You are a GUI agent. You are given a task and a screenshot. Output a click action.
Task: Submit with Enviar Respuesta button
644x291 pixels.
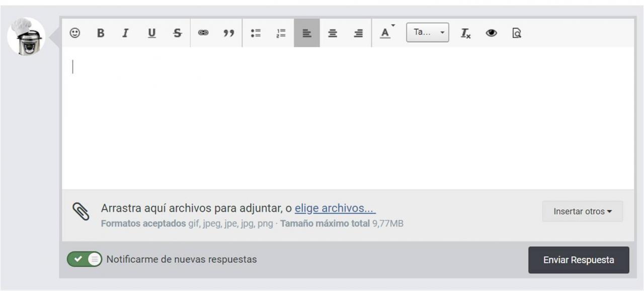tap(579, 260)
